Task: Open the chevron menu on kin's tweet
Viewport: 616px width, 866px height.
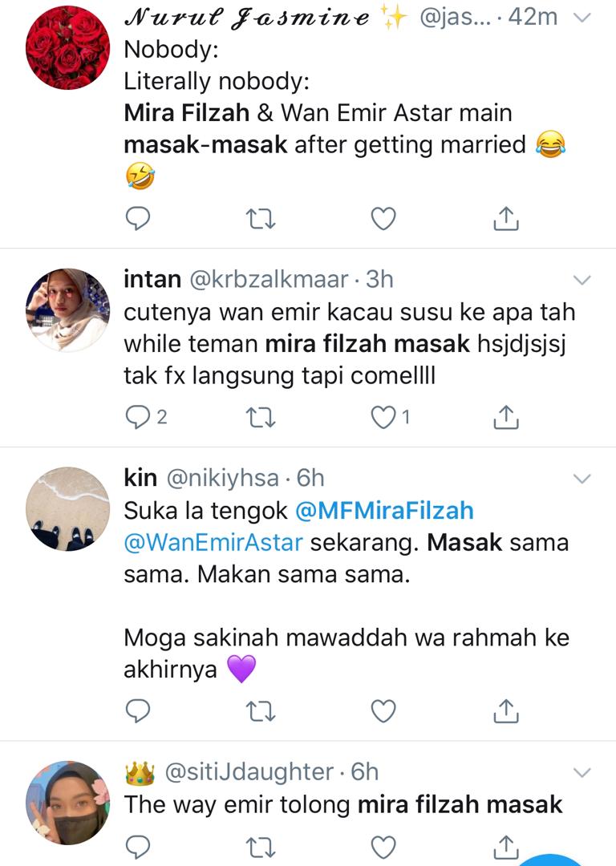Action: [x=582, y=479]
